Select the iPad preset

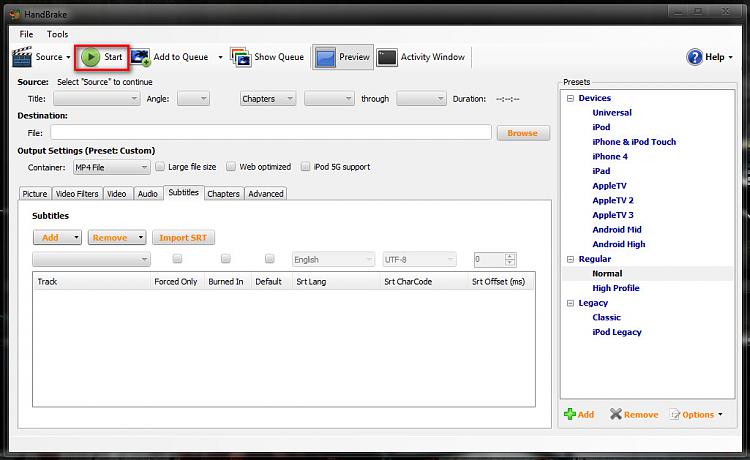click(x=601, y=171)
